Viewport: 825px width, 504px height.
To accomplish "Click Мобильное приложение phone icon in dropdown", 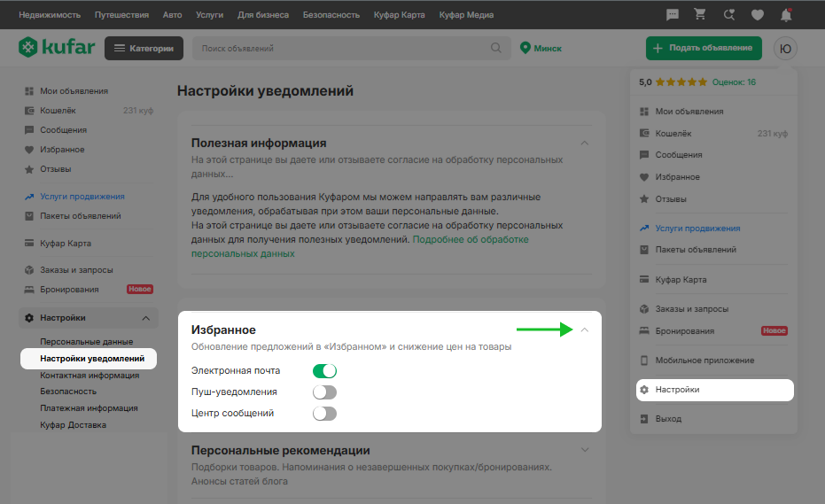I will (x=644, y=361).
